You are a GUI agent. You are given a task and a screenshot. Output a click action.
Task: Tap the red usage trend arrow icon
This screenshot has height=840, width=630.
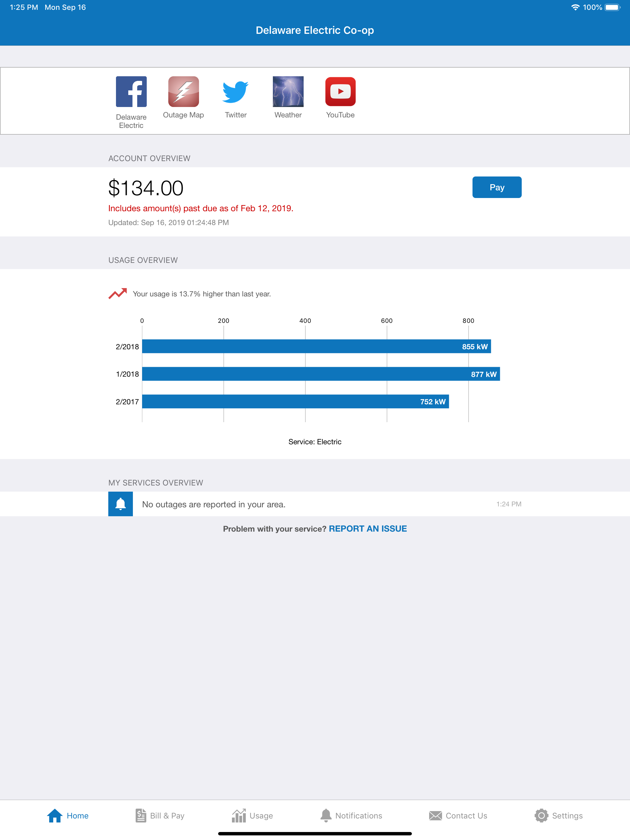[118, 294]
